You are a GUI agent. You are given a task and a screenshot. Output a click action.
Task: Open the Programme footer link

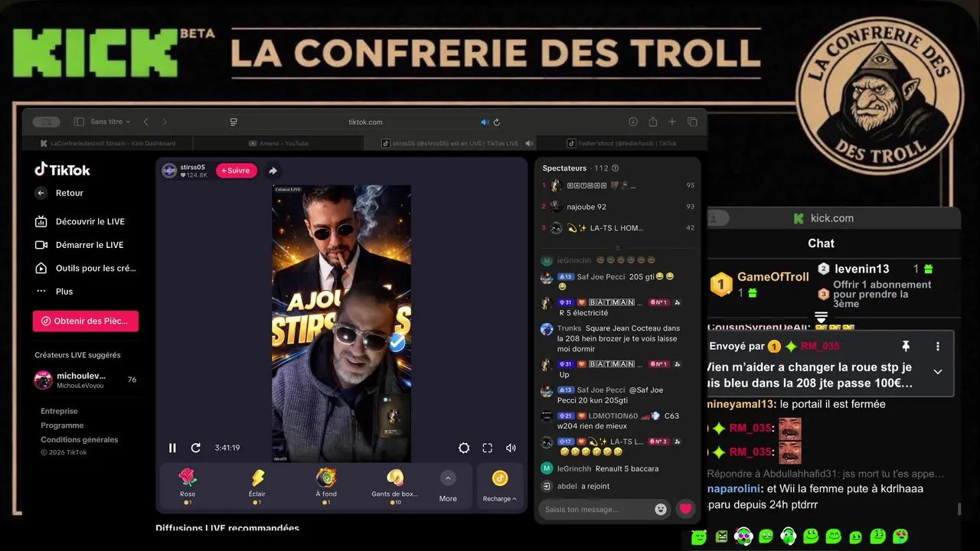pyautogui.click(x=62, y=425)
